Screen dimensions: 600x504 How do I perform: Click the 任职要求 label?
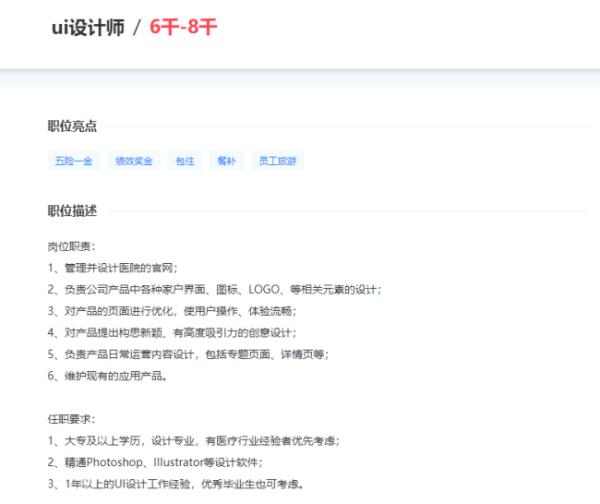click(x=71, y=419)
